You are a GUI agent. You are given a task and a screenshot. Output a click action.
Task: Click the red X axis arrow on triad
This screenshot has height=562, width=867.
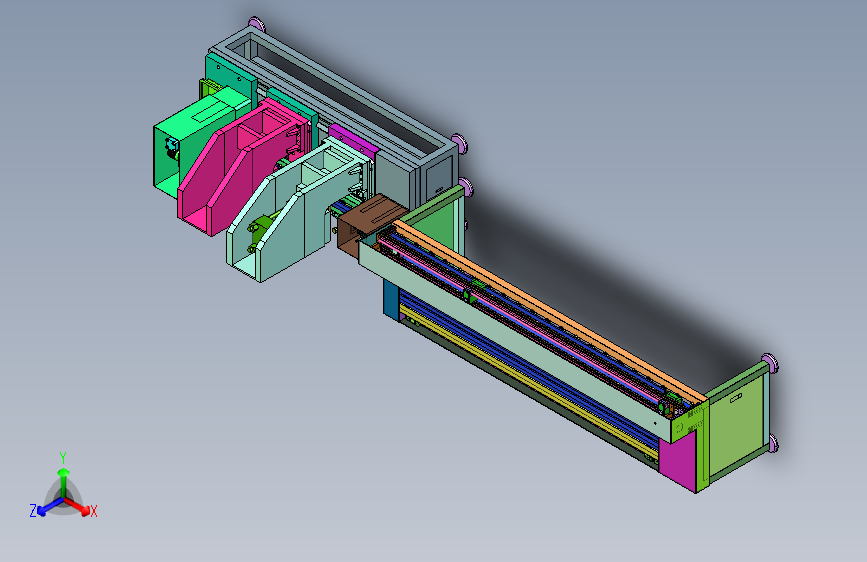point(78,506)
